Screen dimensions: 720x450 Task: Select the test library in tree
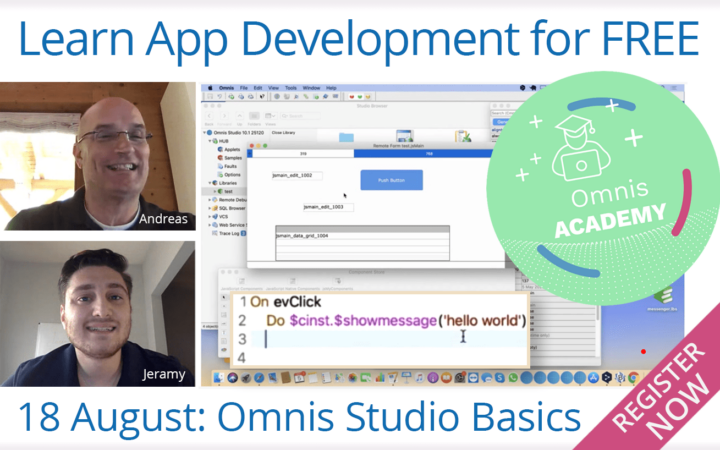229,191
